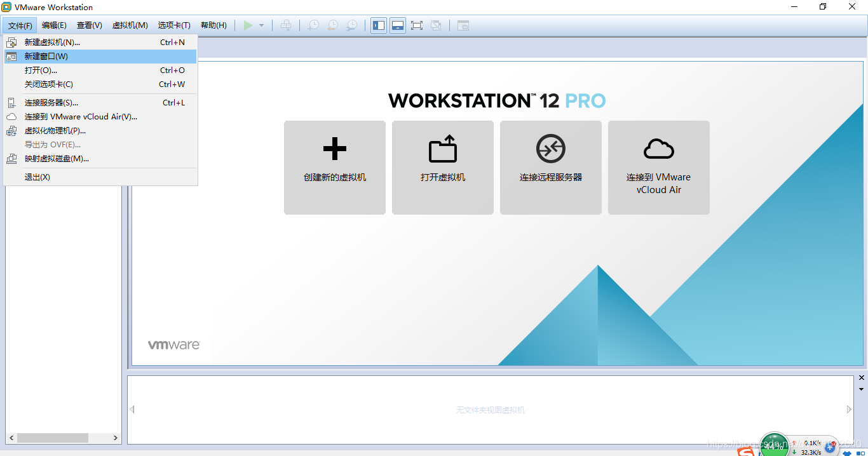This screenshot has height=456, width=868.
Task: Select 映射虚拟磁盘(M)... menu entry
Action: [100, 159]
